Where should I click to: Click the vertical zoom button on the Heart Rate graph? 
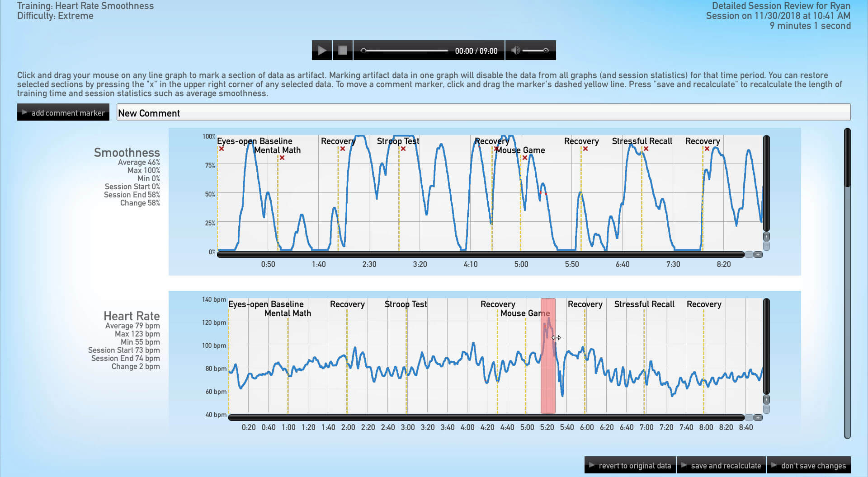point(766,400)
